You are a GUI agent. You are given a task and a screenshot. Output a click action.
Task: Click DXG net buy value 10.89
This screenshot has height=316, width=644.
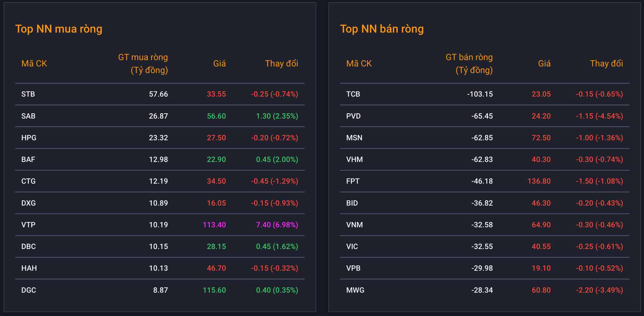coord(158,203)
